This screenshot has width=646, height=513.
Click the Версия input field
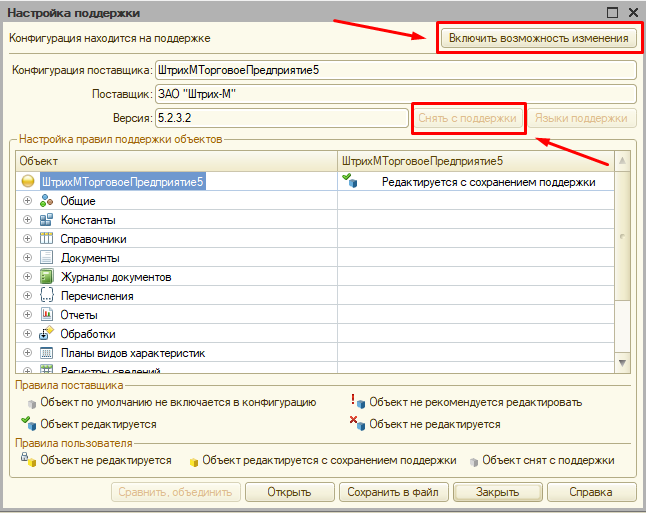click(x=280, y=118)
